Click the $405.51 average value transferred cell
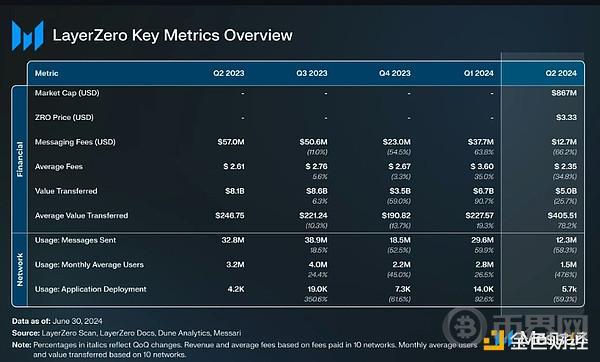This screenshot has width=600, height=362. click(x=562, y=215)
